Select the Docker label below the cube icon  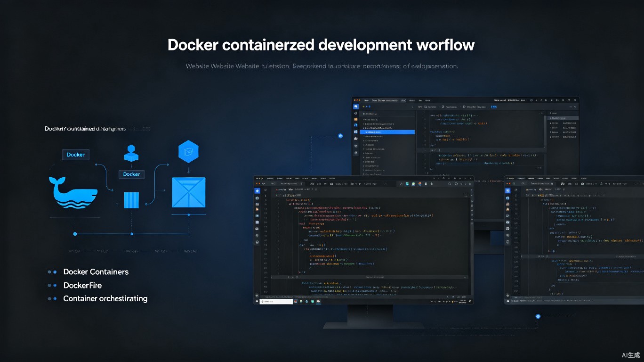[x=131, y=174]
